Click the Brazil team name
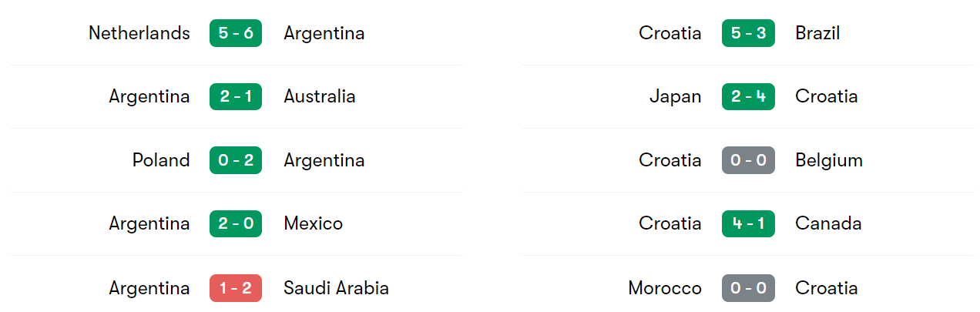980x312 pixels. 817,33
